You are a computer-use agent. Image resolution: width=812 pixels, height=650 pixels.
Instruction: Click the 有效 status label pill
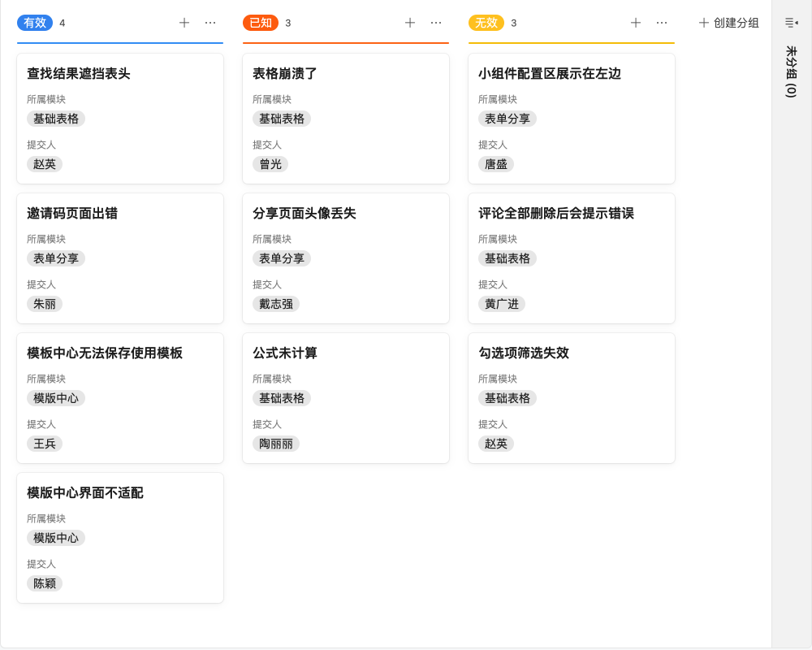[x=35, y=23]
